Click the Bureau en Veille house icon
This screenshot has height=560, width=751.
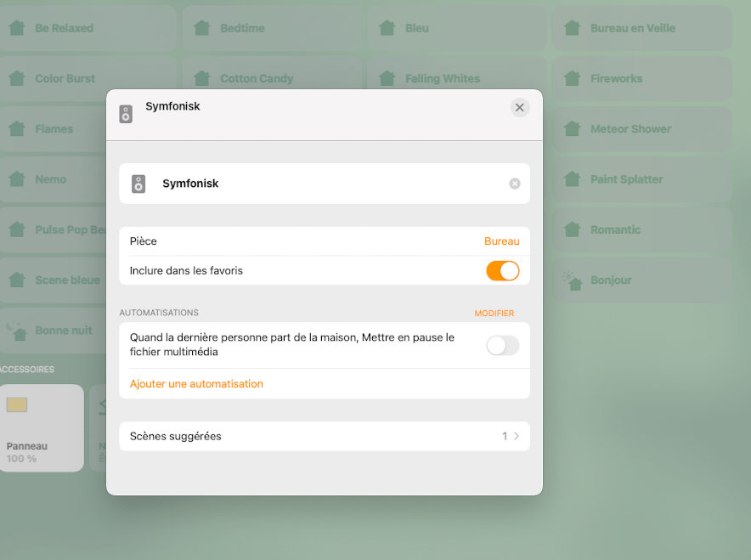(x=573, y=28)
